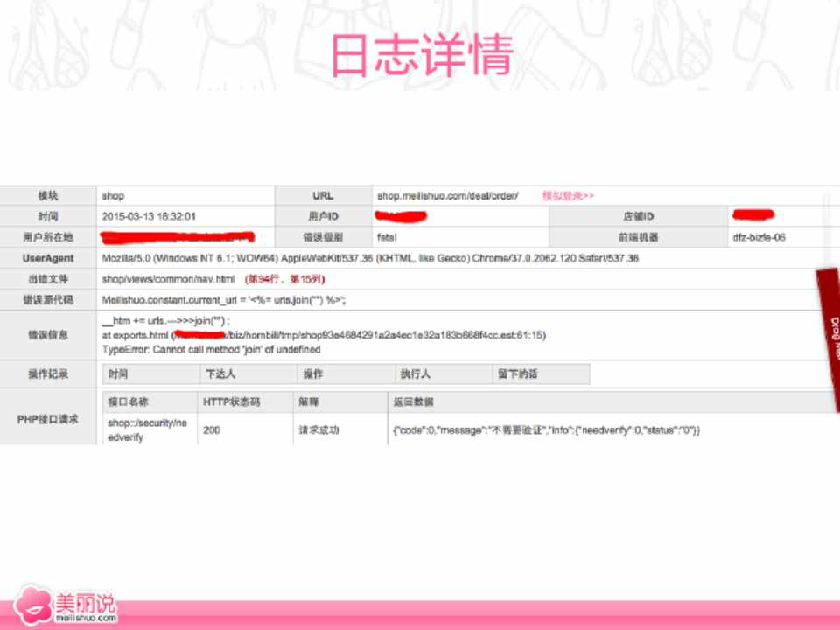Viewport: 840px width, 630px height.
Task: Click the error file path shop/views/common/nav.html
Action: pyautogui.click(x=168, y=279)
